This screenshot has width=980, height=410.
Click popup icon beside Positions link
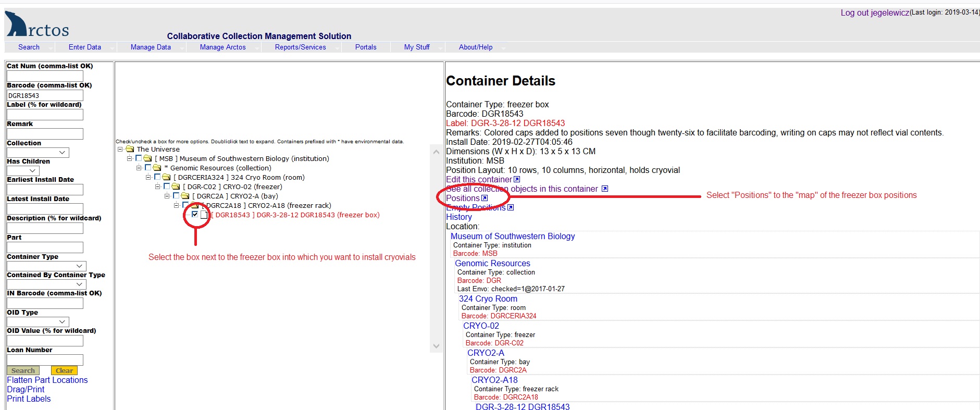[485, 198]
